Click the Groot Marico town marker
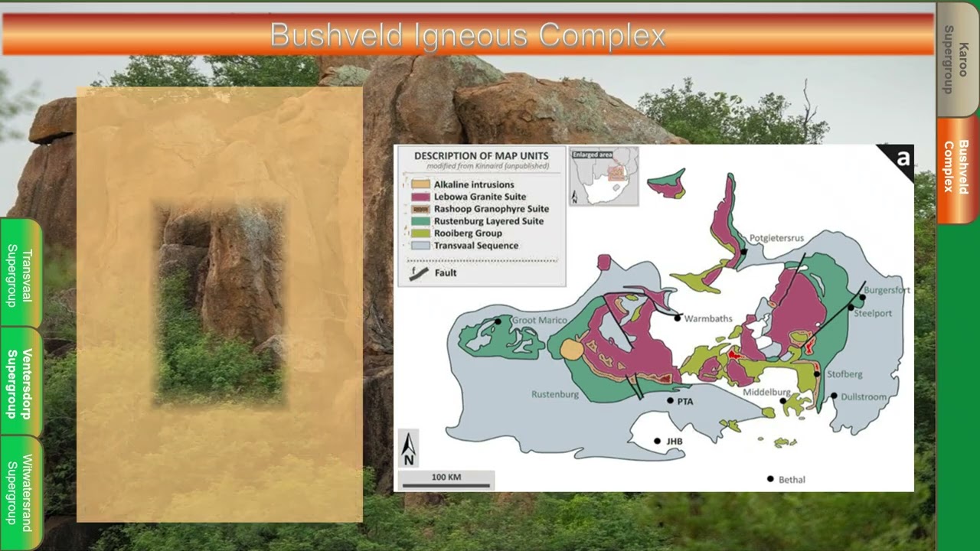 click(x=498, y=321)
